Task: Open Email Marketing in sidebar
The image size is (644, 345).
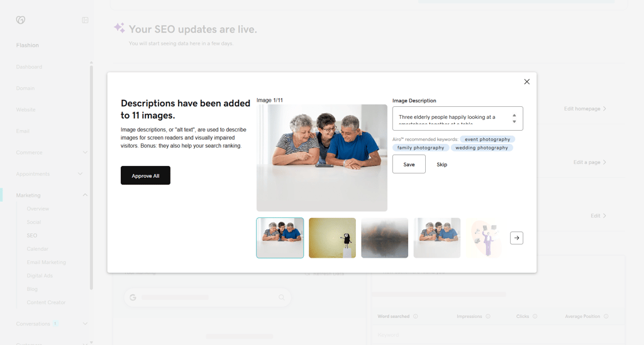Action: tap(46, 262)
